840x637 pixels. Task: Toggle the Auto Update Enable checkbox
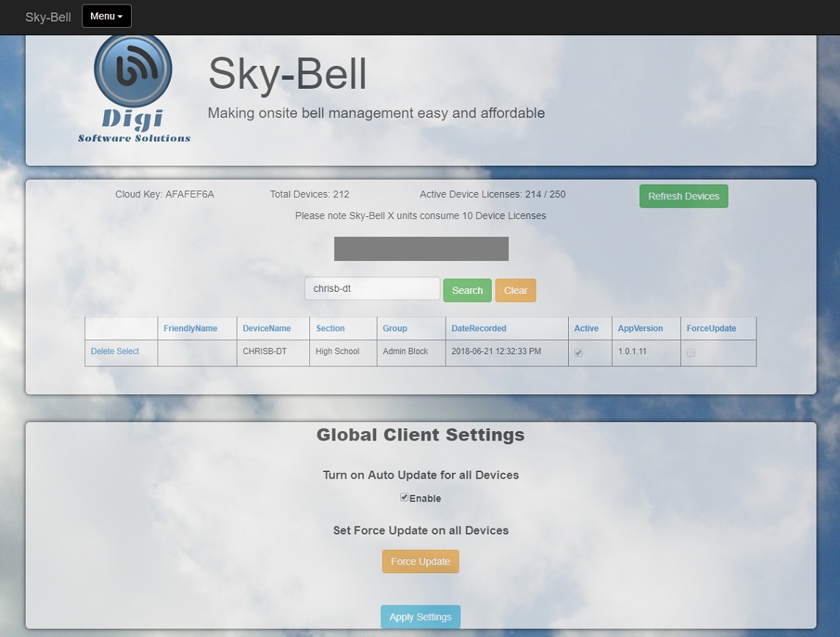pyautogui.click(x=404, y=498)
